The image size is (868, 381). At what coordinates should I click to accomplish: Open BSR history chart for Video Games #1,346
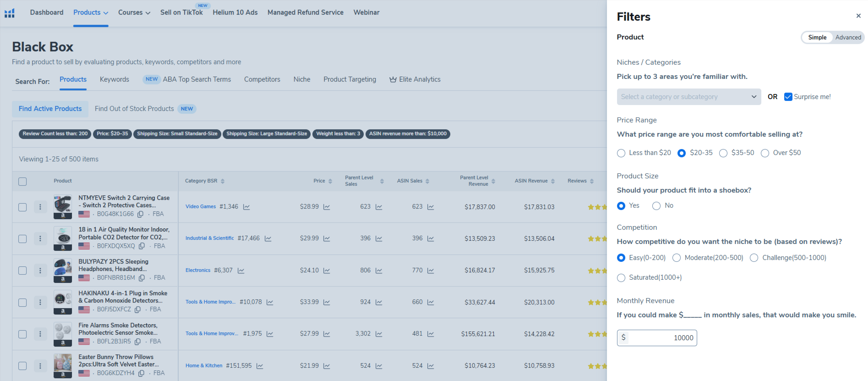(x=246, y=207)
